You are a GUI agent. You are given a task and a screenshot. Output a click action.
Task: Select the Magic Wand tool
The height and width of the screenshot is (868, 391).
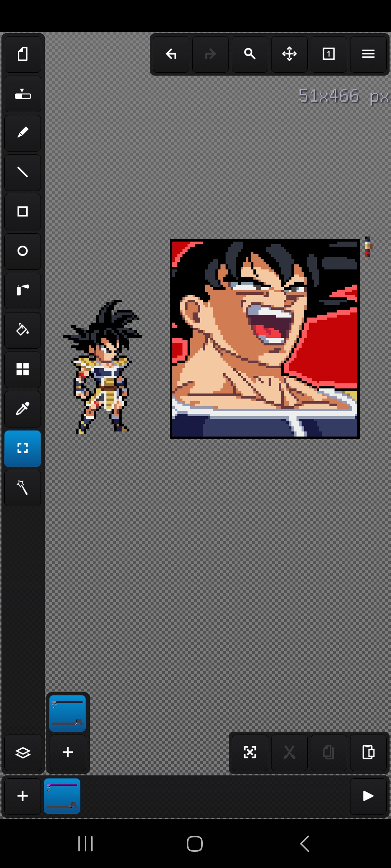(22, 488)
